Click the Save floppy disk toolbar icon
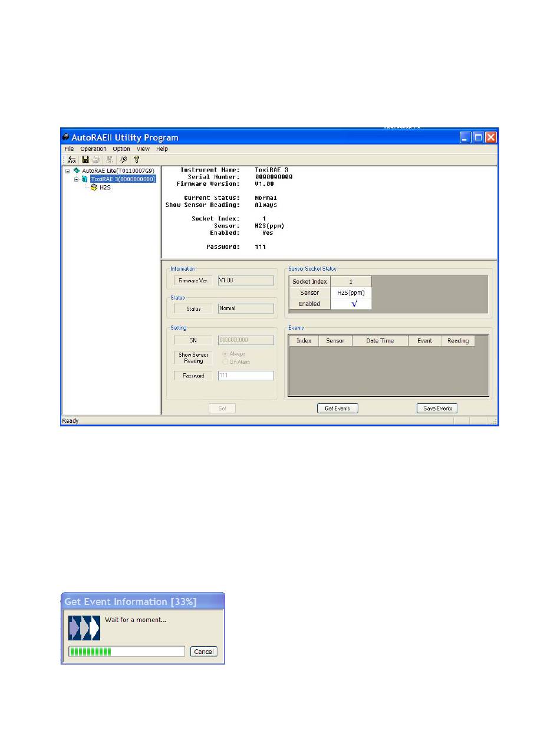 coord(85,159)
